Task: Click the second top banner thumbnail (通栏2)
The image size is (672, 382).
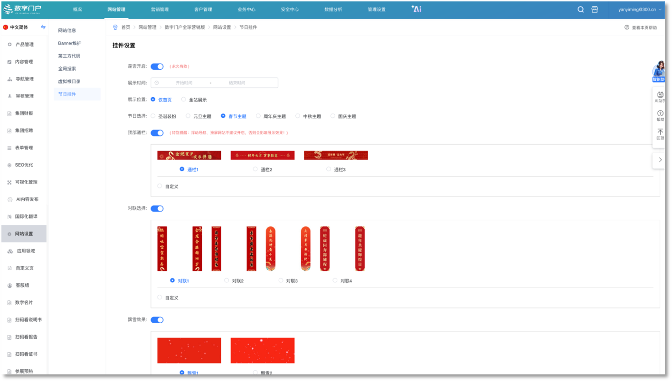Action: (263, 156)
